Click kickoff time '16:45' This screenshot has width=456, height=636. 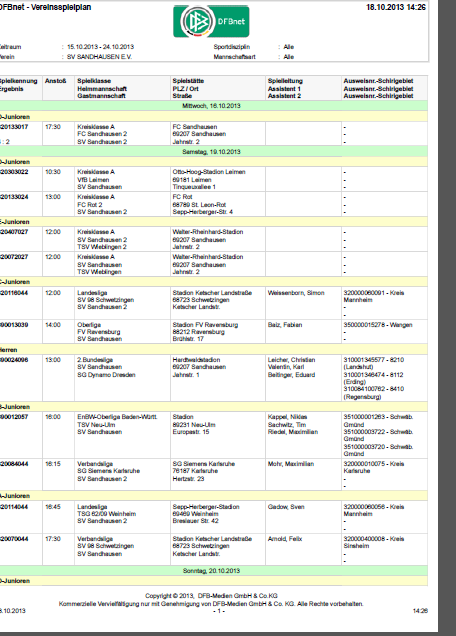53,507
